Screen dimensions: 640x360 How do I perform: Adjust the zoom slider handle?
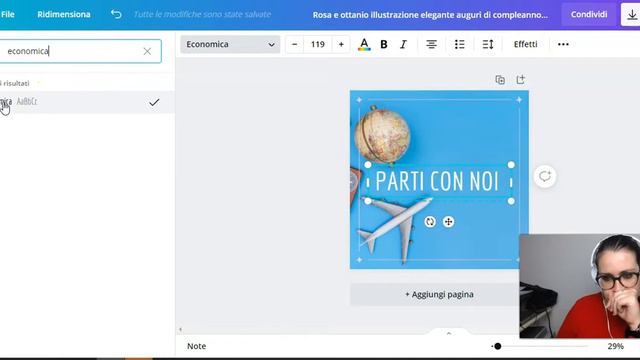tap(498, 346)
